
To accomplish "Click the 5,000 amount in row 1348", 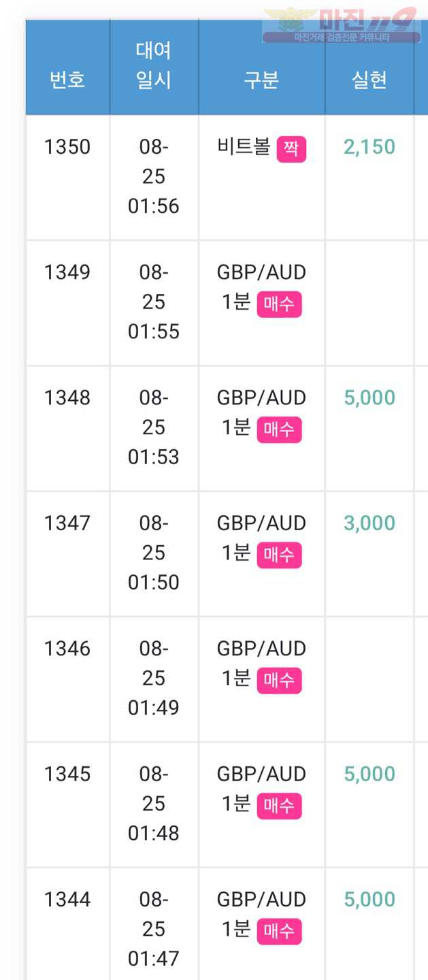I will click(x=369, y=398).
